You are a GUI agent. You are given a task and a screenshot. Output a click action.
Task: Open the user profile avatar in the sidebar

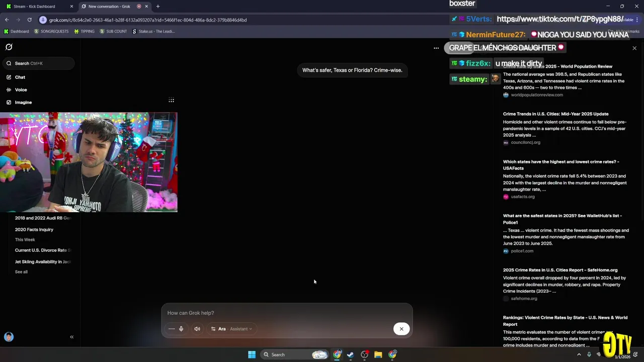click(9, 337)
